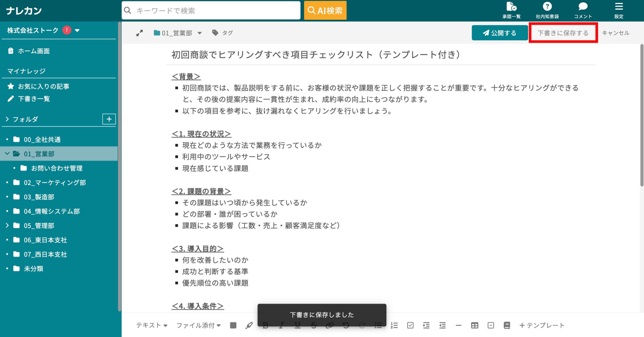Expand the 05_管理部 folder chevron
The height and width of the screenshot is (337, 644).
pos(7,225)
